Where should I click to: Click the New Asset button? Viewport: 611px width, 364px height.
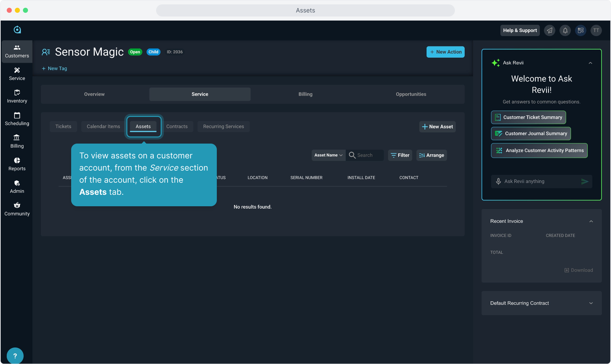pyautogui.click(x=437, y=127)
